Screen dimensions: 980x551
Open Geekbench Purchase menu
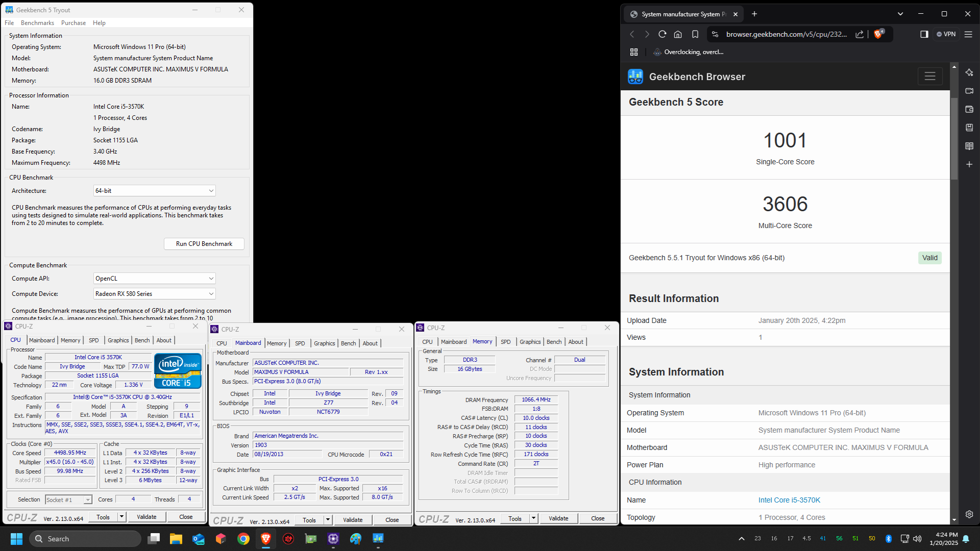pos(73,23)
